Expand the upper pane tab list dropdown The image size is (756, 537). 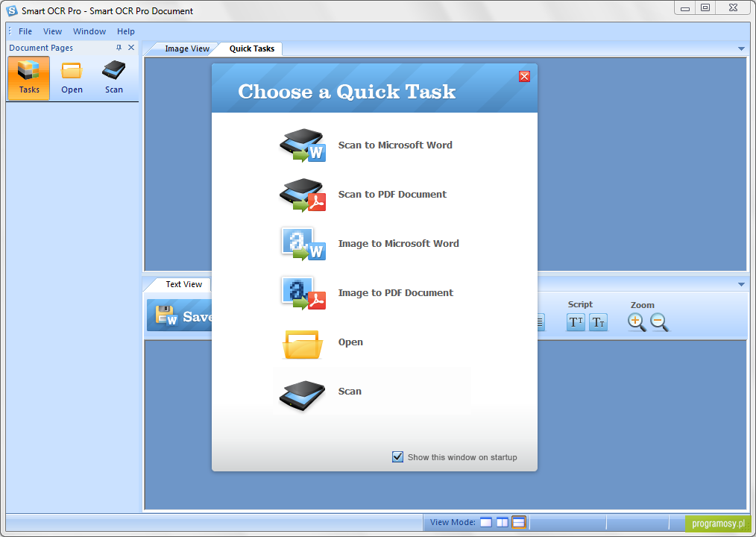(x=741, y=48)
